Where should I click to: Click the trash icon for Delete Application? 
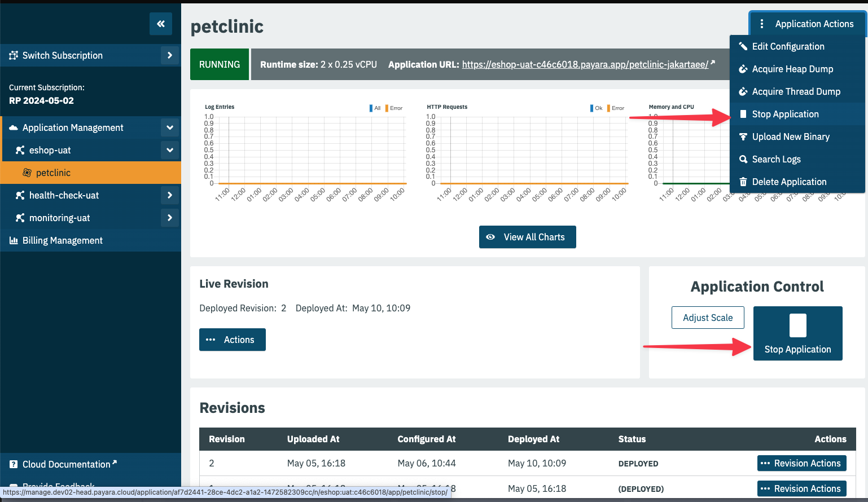point(743,182)
